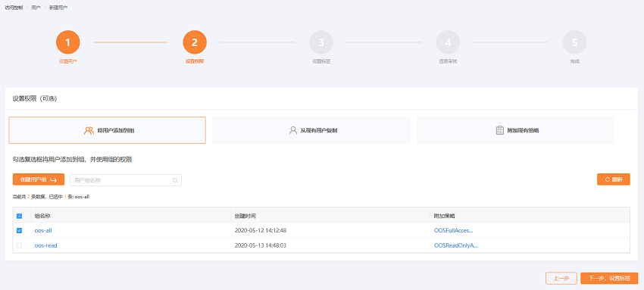
Task: Switch to attach existing policies tab
Action: pyautogui.click(x=516, y=130)
